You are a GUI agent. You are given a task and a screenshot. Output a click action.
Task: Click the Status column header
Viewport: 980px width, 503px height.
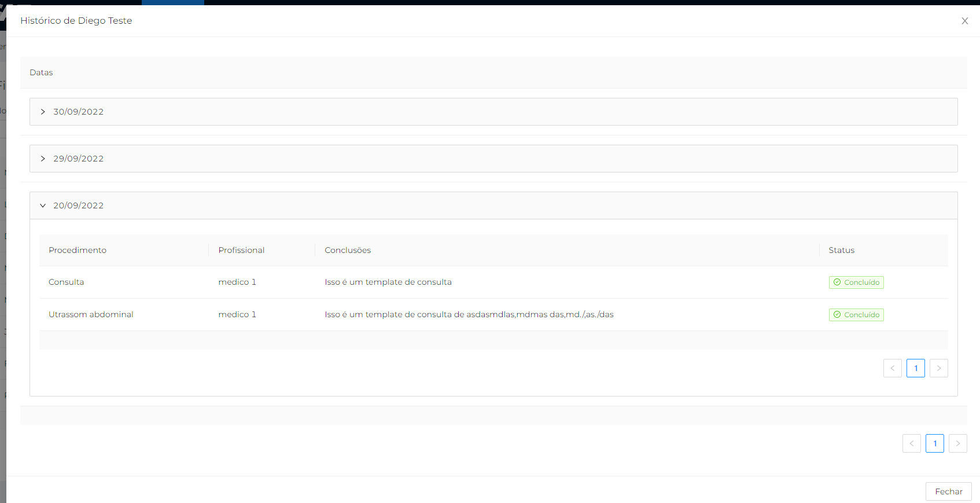tap(841, 250)
